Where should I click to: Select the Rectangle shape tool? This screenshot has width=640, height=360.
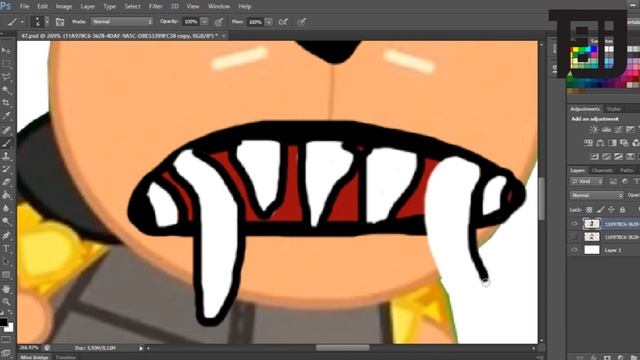pos(6,275)
